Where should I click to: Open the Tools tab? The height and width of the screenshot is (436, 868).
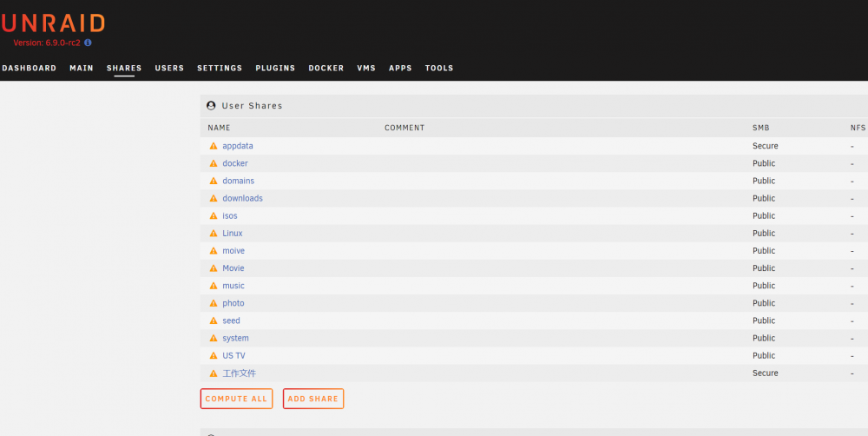point(439,68)
